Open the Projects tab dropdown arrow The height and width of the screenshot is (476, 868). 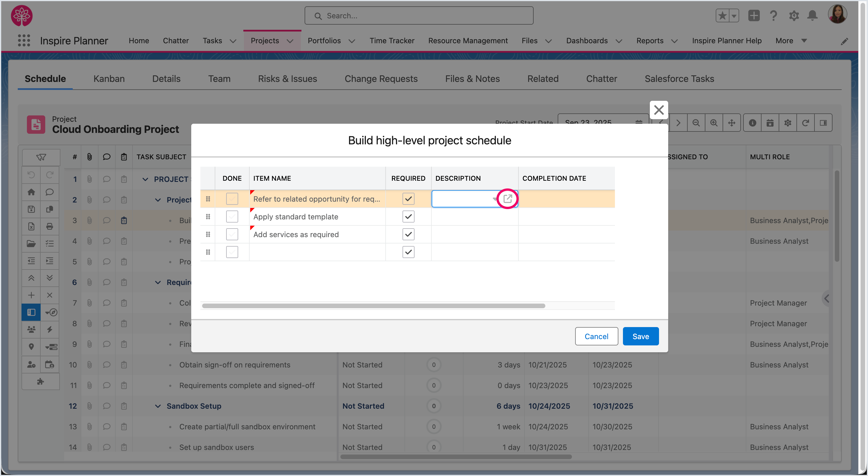[290, 41]
